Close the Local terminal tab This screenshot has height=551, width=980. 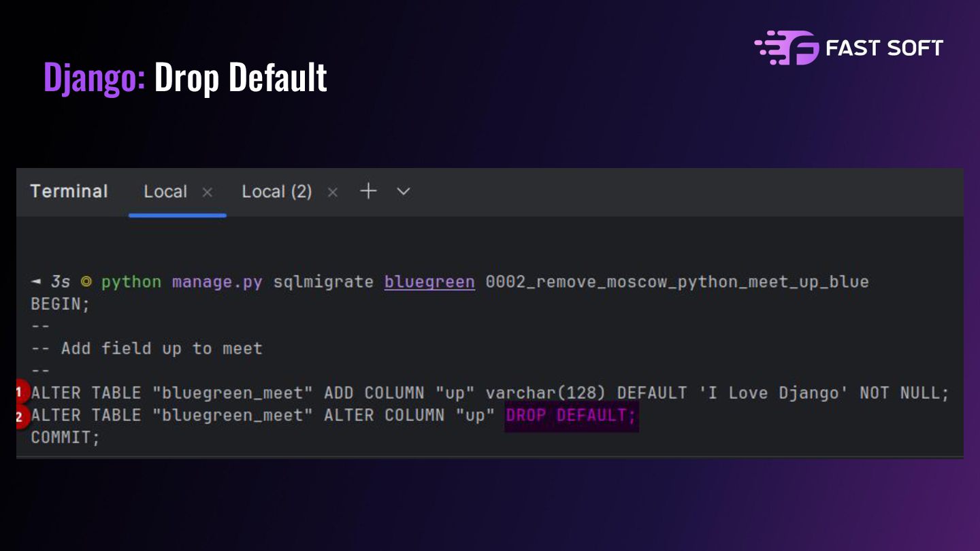tap(208, 193)
